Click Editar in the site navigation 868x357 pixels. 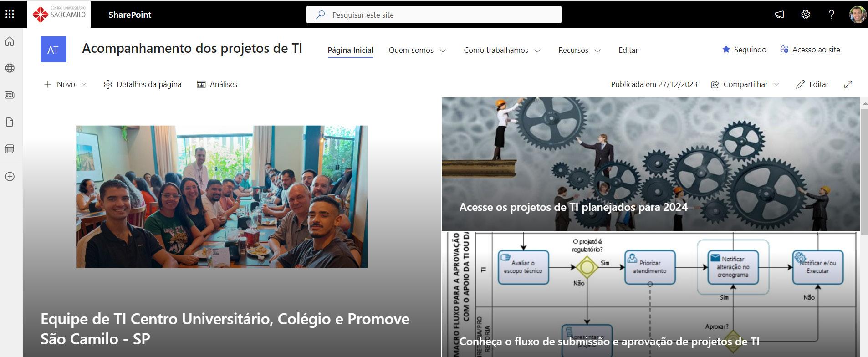pos(628,50)
